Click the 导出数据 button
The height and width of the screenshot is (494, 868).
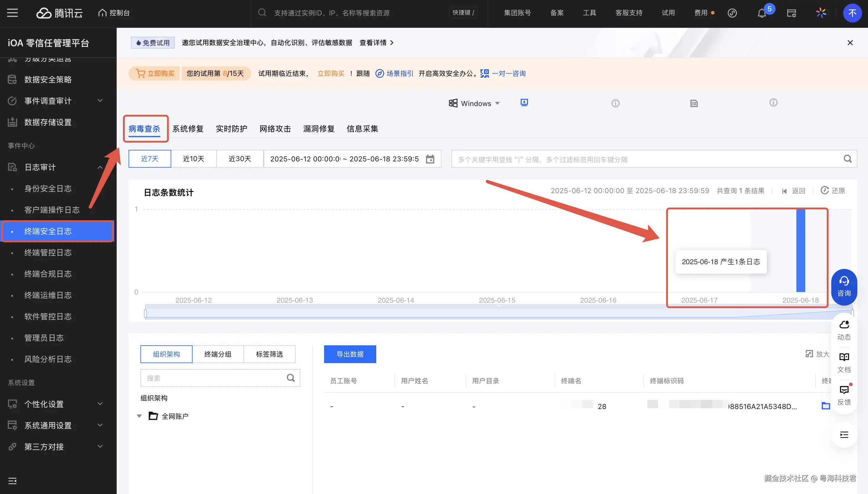350,354
